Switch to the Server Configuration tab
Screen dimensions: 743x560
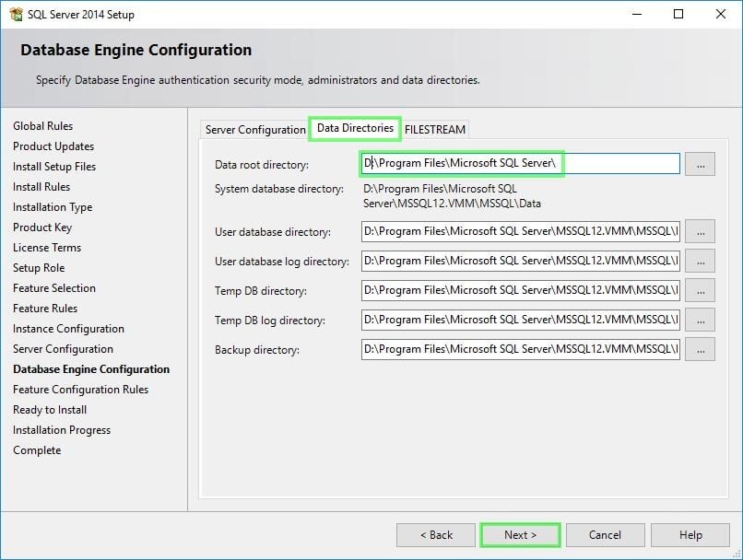click(x=255, y=130)
